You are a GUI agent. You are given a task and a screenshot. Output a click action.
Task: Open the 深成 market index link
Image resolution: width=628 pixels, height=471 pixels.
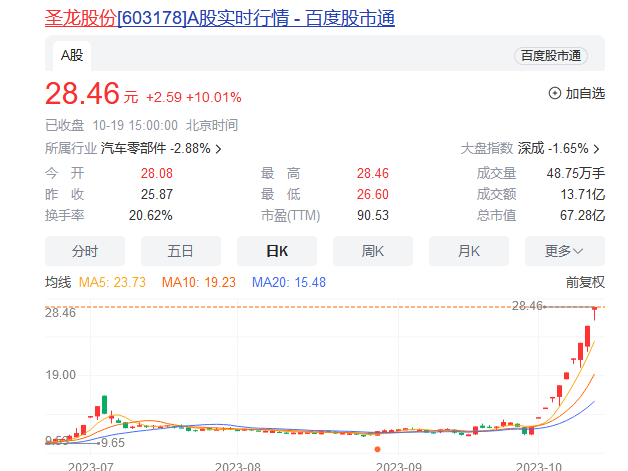tap(531, 148)
